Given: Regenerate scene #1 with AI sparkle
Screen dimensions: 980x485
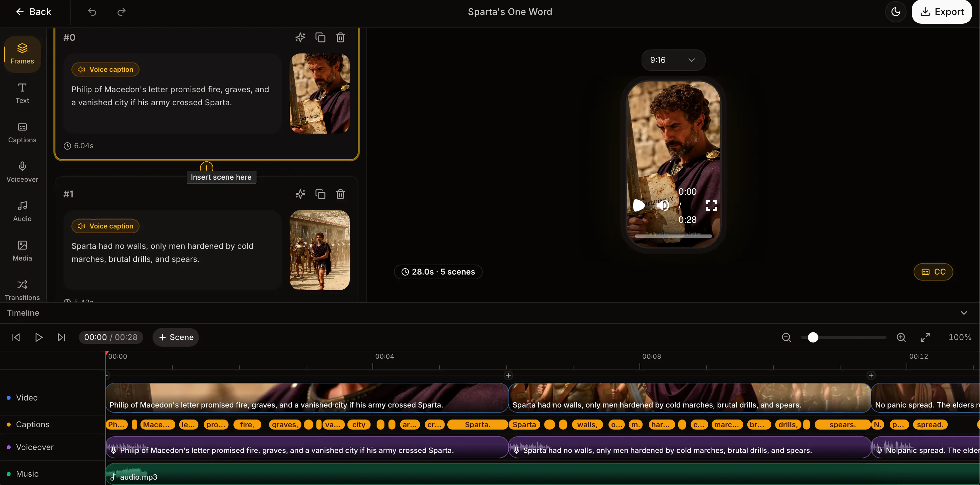Looking at the screenshot, I should pyautogui.click(x=300, y=194).
